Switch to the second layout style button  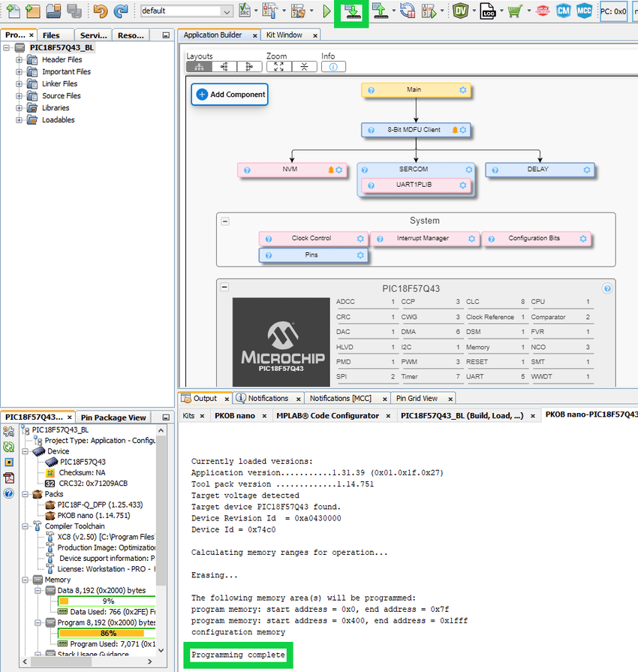click(x=224, y=67)
